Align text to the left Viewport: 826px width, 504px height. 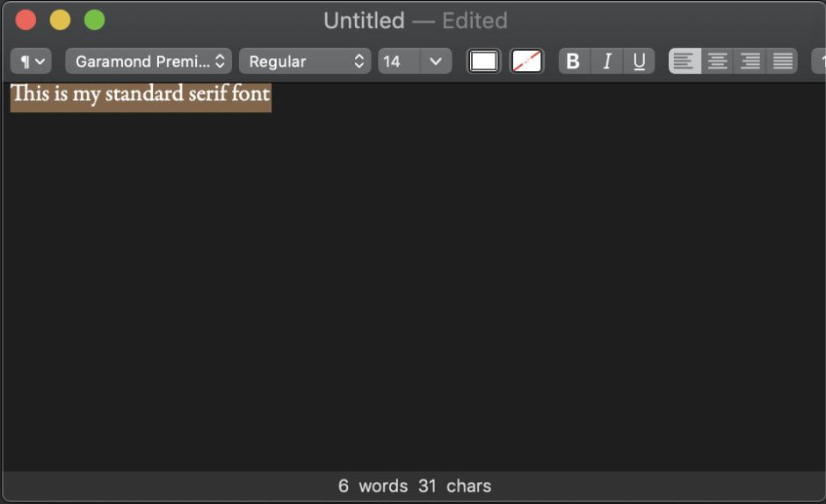(685, 61)
